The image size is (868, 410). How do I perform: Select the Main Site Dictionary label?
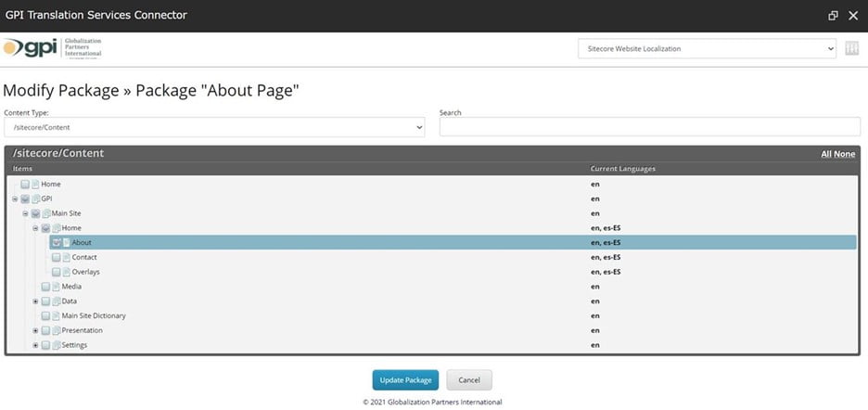coord(94,315)
